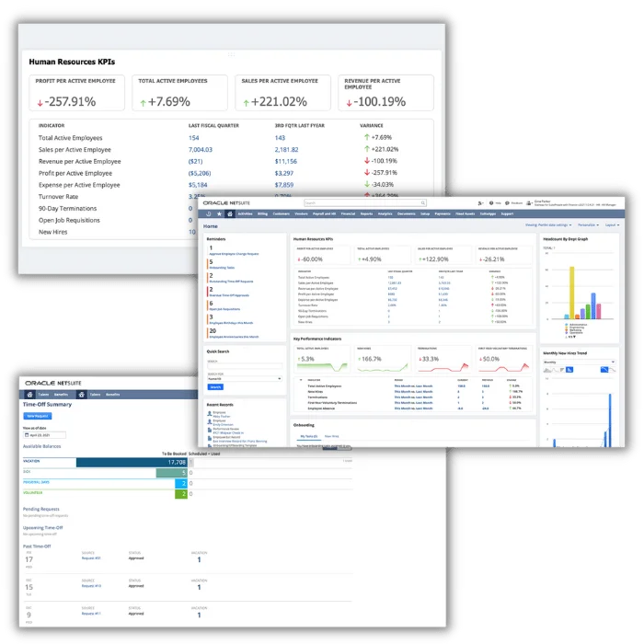
Task: Click the Oracle NetSuite logo above Time-Off Summary
Action: (x=54, y=381)
